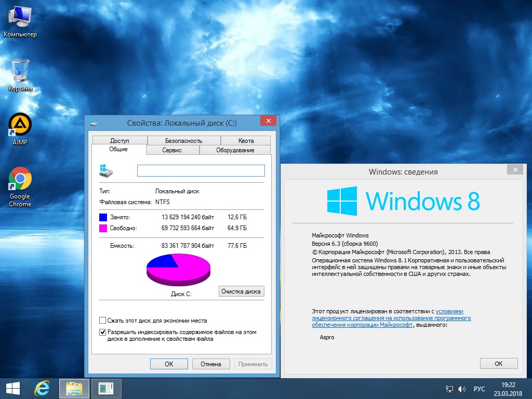
Task: Click the 13 629 194 240 байт used value
Action: [188, 217]
